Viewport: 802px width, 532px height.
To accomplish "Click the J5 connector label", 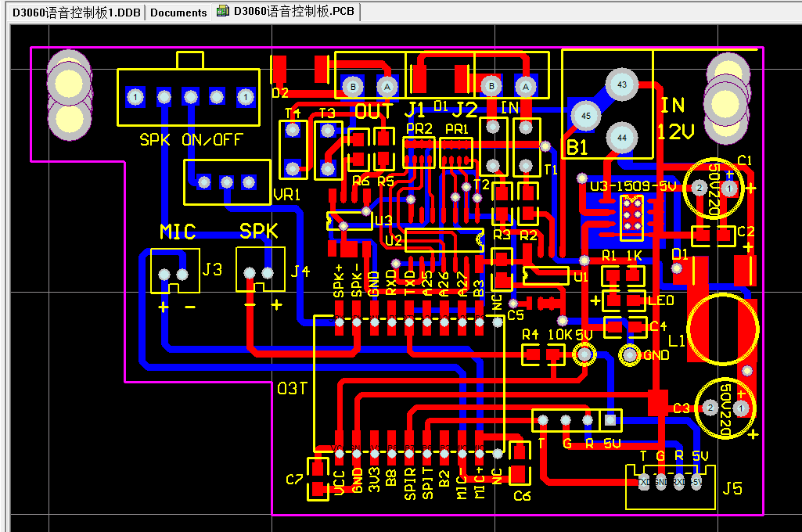I will click(x=732, y=489).
